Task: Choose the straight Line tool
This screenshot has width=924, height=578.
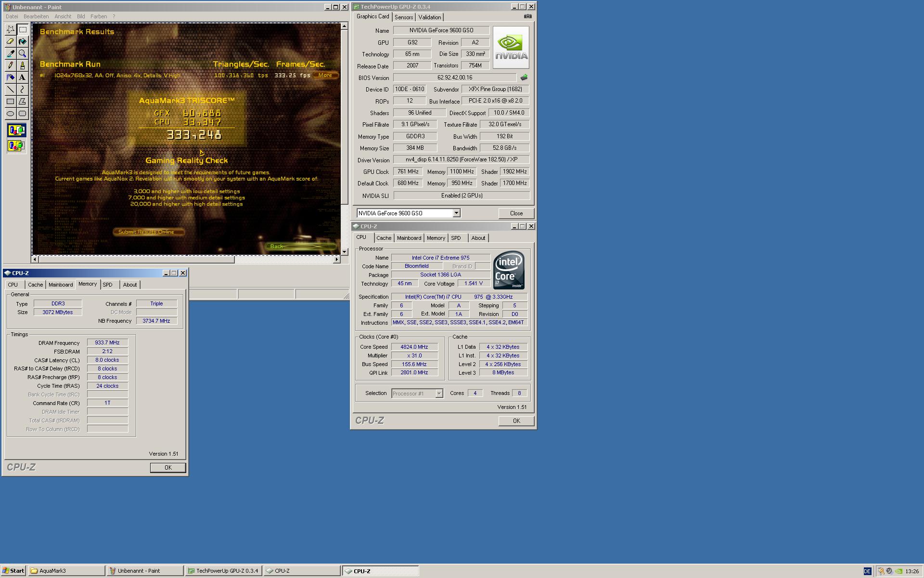Action: pos(10,90)
